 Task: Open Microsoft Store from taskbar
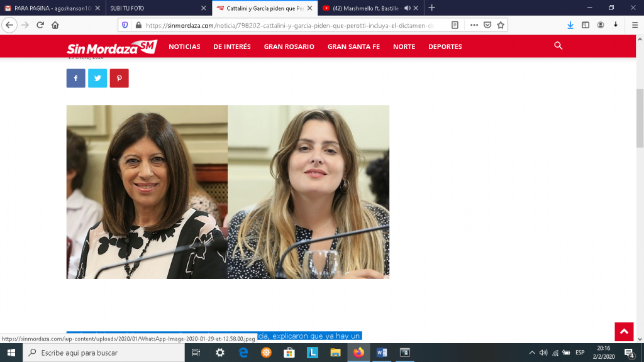tap(289, 353)
